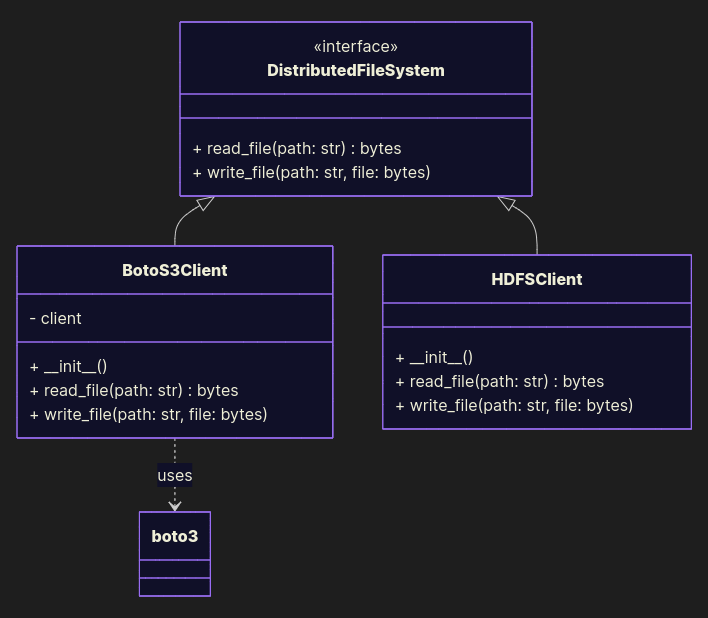Select read_file method in HDFSClient

[x=500, y=381]
